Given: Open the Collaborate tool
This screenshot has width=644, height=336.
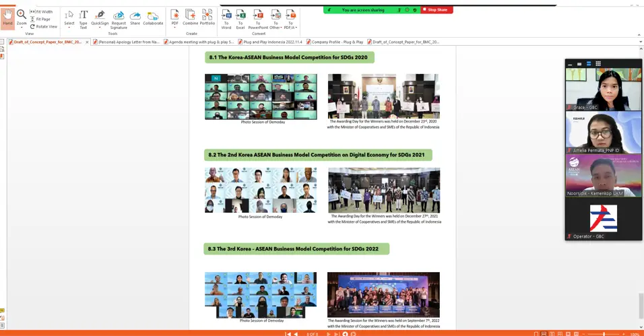Looking at the screenshot, I should tap(153, 19).
